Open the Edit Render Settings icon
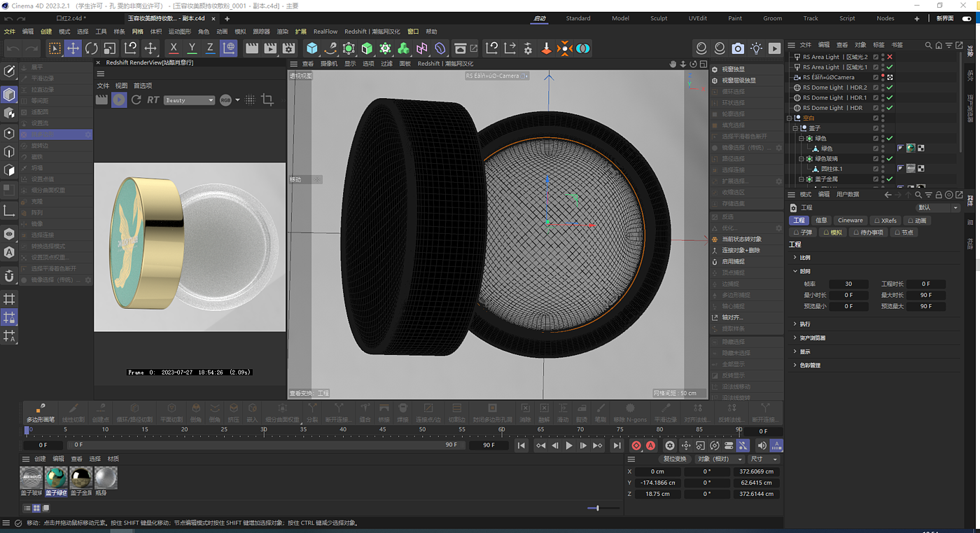Screen dimensions: 980x533 tap(288, 48)
